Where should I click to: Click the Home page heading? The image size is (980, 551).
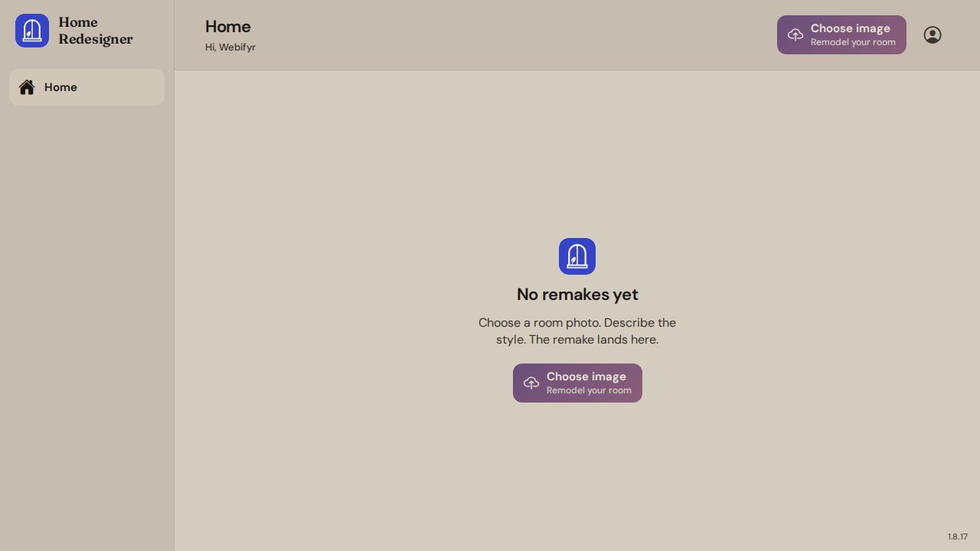228,27
